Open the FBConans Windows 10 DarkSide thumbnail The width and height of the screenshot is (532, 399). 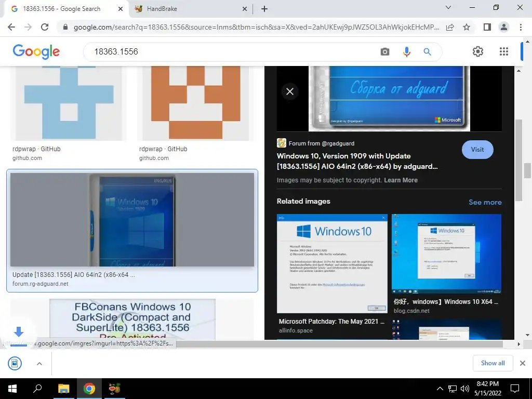132,320
